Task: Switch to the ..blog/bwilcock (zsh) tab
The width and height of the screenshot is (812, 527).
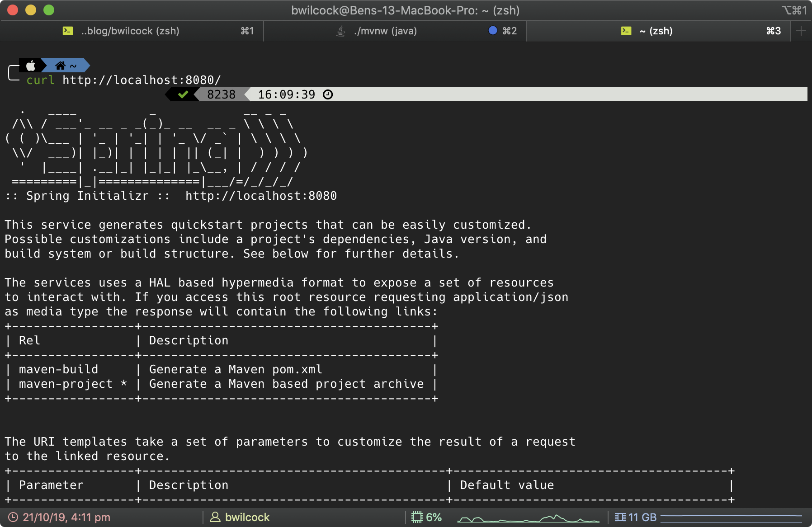Action: (x=130, y=31)
